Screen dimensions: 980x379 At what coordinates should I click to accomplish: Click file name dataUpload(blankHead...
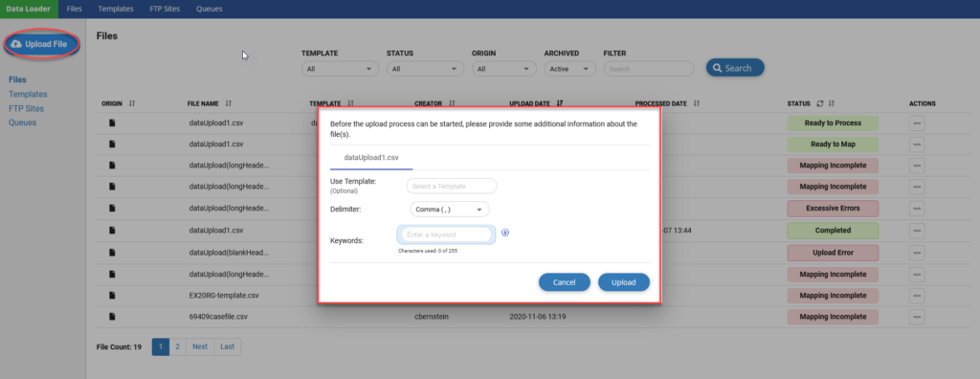229,253
